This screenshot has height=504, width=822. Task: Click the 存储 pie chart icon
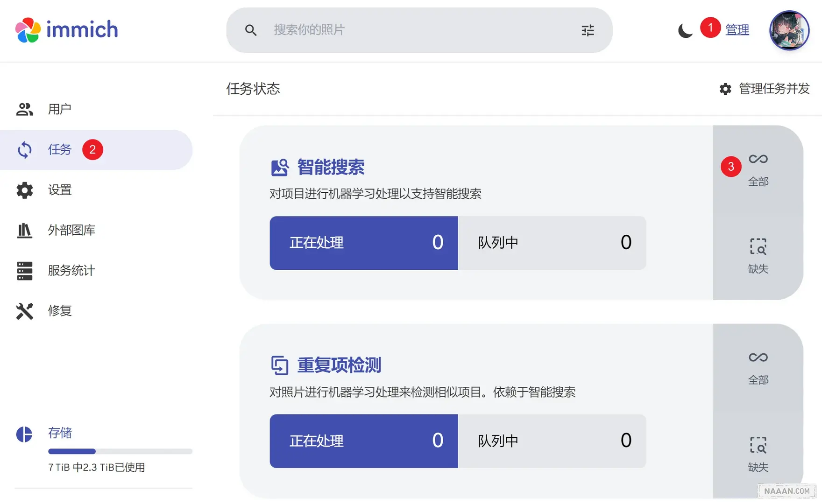24,434
